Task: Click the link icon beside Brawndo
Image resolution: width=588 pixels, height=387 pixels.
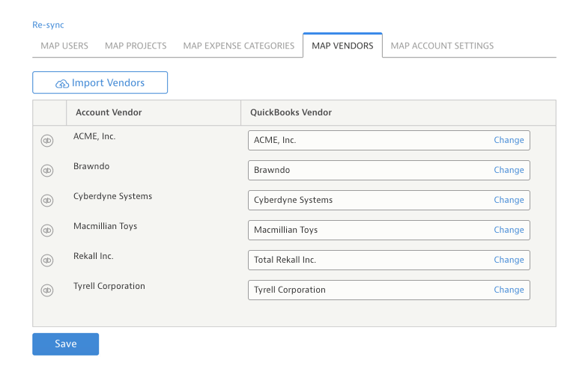Action: point(46,171)
